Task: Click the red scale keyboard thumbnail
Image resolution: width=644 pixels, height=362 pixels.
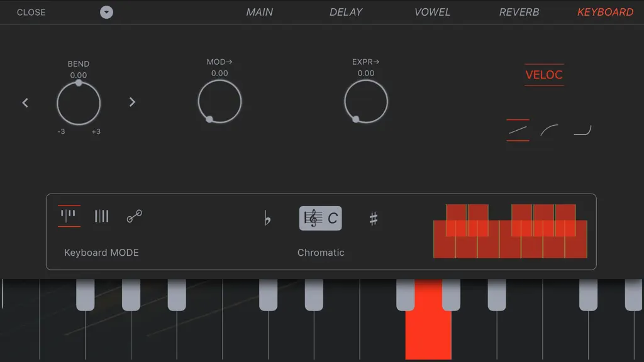Action: (510, 231)
